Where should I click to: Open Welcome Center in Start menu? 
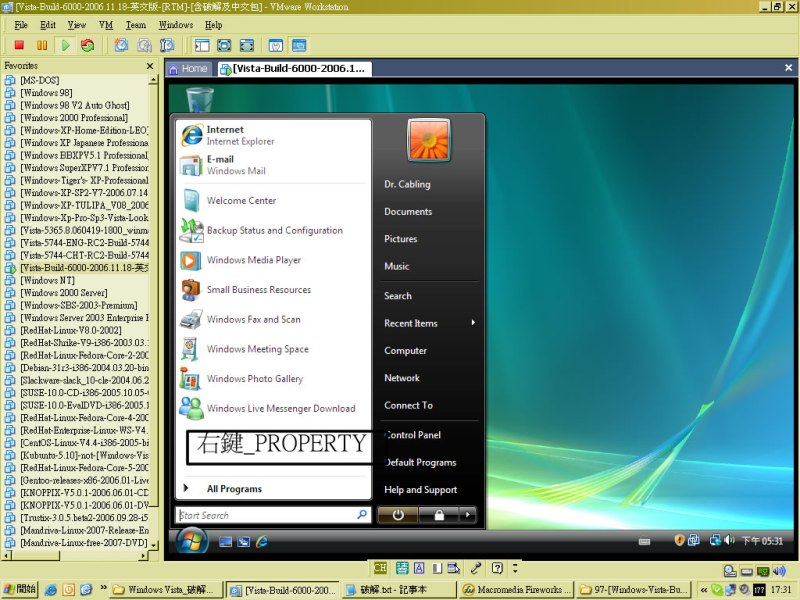pos(273,201)
